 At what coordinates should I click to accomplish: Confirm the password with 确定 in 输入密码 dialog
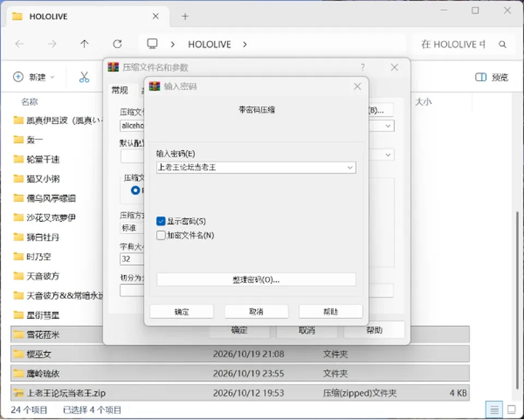pos(182,311)
